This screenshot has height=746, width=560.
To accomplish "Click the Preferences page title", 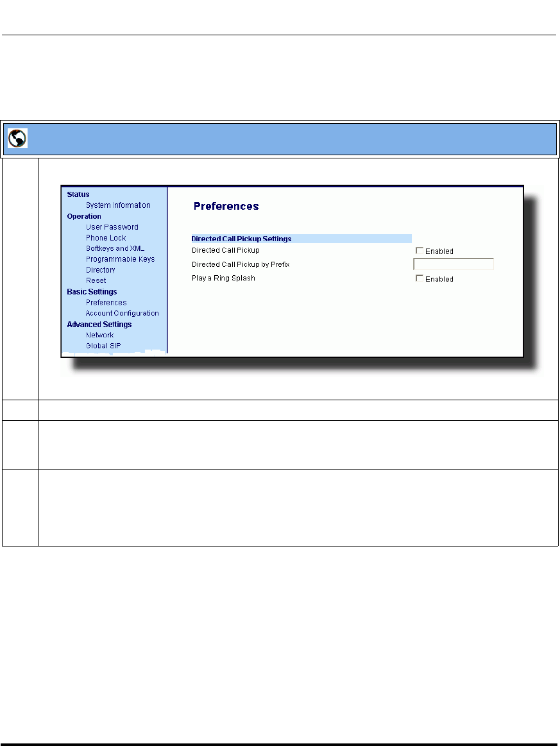I will (226, 207).
